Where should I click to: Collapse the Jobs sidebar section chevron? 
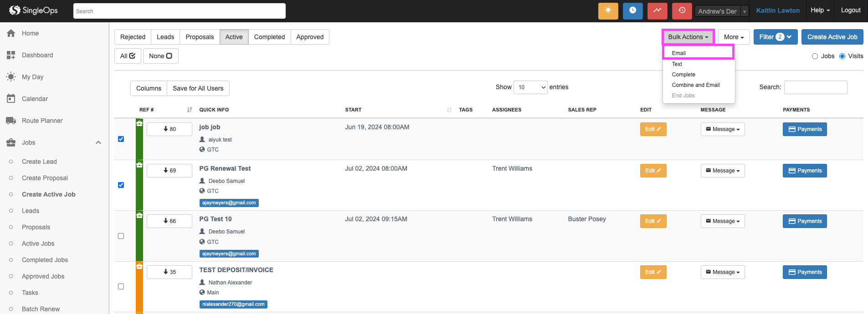(98, 142)
